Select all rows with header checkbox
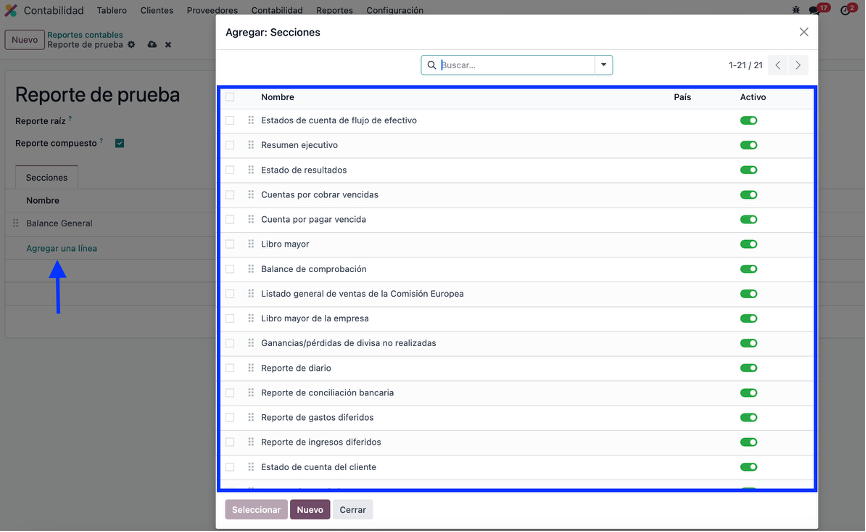 (230, 97)
